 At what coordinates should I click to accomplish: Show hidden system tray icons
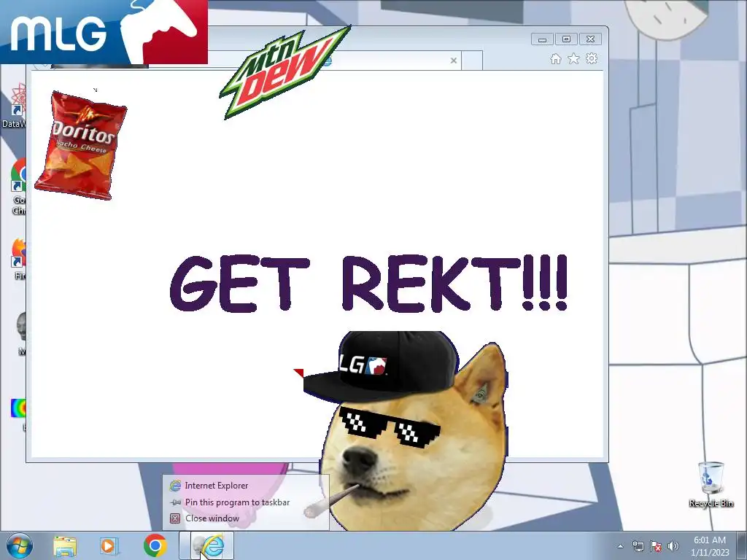click(620, 546)
